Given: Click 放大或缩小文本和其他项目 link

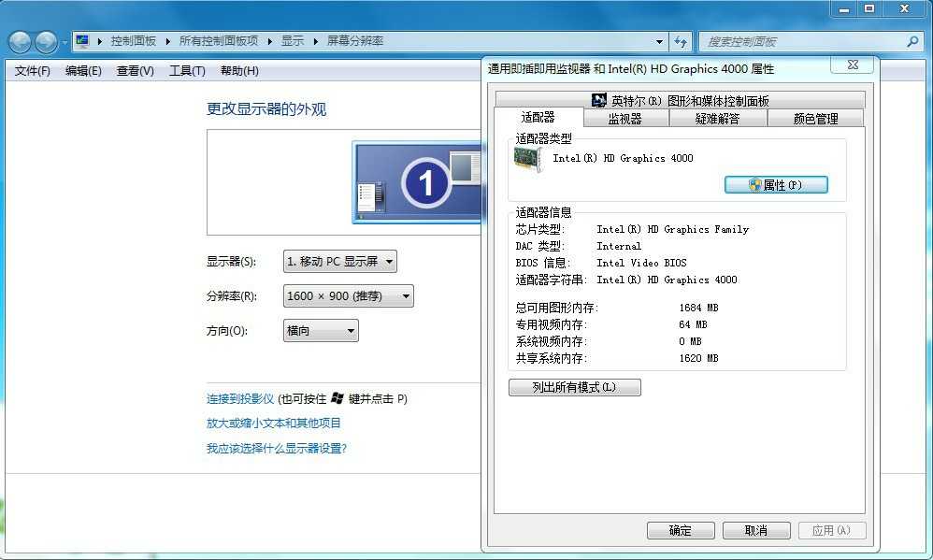Looking at the screenshot, I should pos(274,424).
